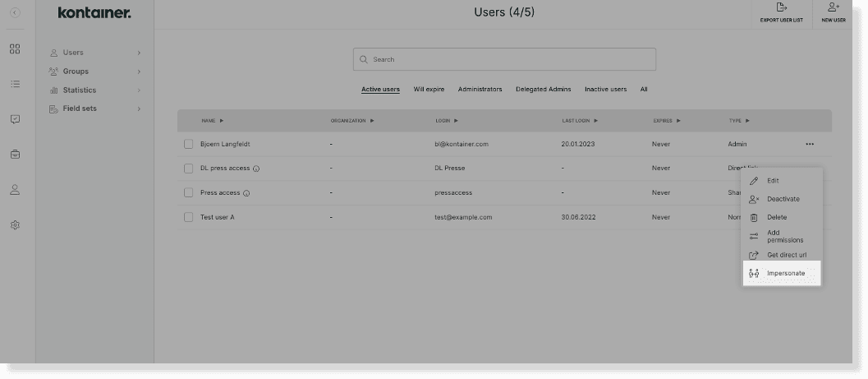Tick checkbox for Bjoern Langfeldt row
The height and width of the screenshot is (379, 868).
188,144
